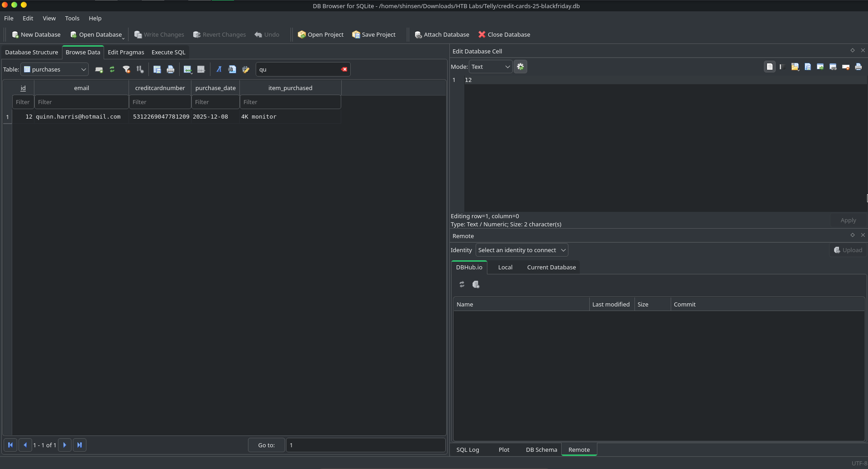Open the identity selector in Remote panel
The width and height of the screenshot is (868, 469).
coord(521,250)
